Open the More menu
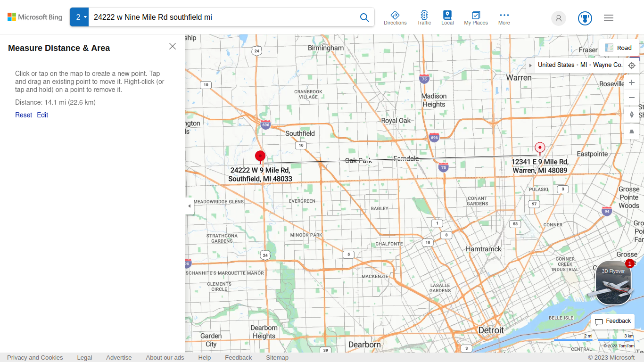The height and width of the screenshot is (362, 644). pos(504,18)
